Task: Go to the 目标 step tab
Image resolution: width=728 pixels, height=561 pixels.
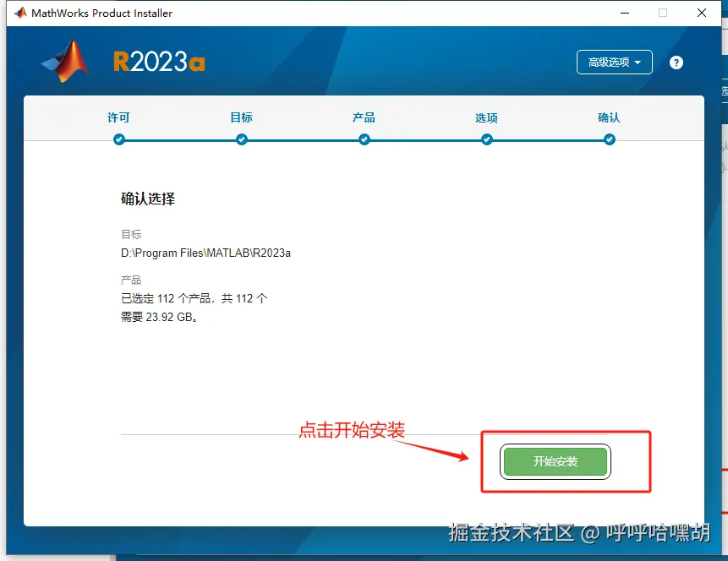Action: click(242, 117)
